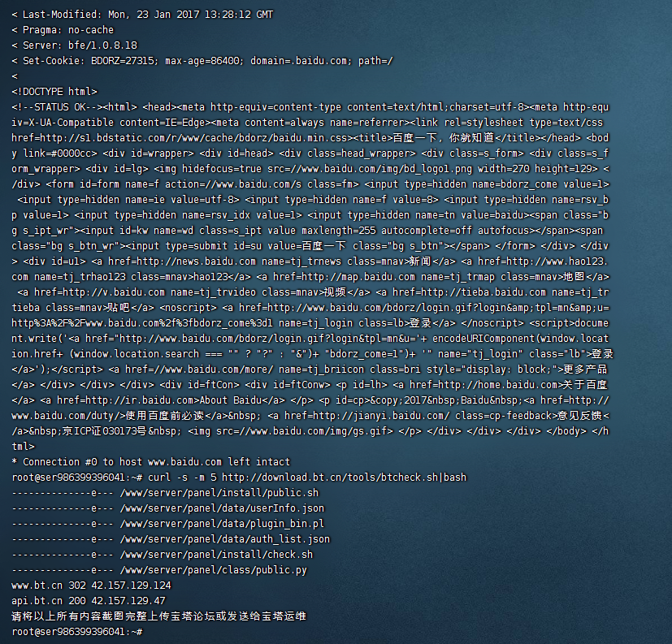
Task: Click the curl btcheck.sh command line
Action: click(x=239, y=477)
